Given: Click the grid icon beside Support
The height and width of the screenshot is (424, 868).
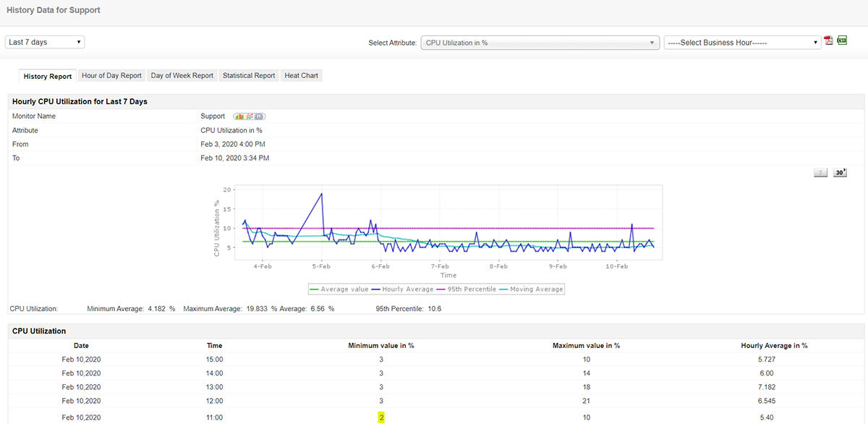Looking at the screenshot, I should click(x=260, y=116).
